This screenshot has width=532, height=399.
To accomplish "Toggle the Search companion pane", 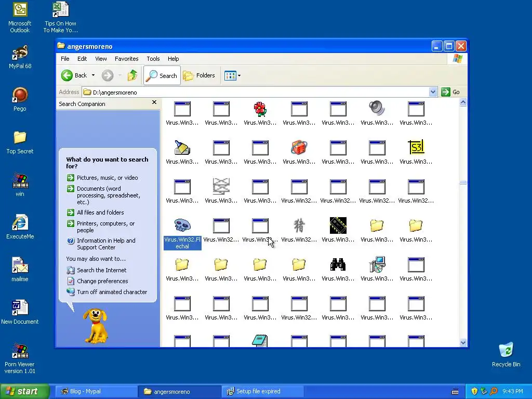I will point(162,75).
